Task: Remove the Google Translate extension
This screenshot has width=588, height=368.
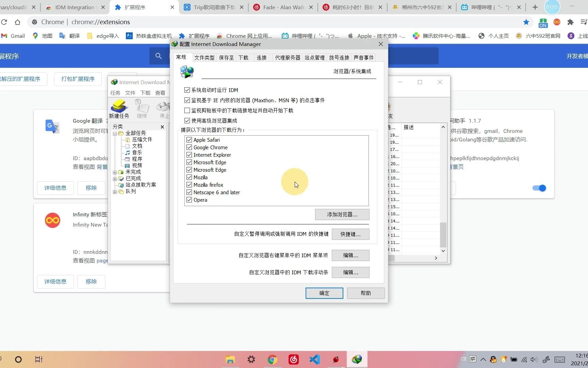Action: (91, 188)
